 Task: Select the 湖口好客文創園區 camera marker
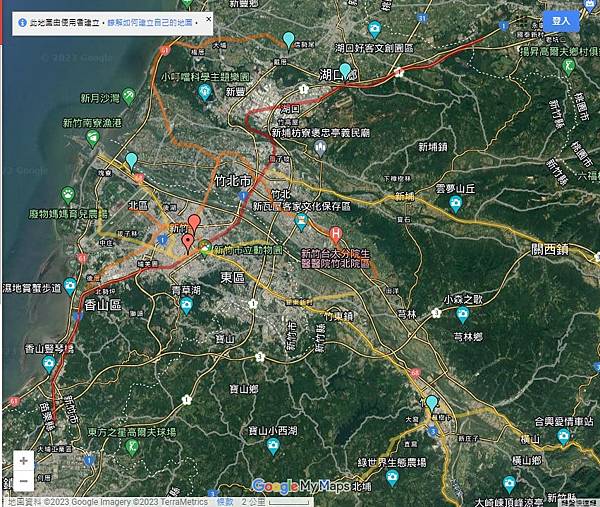[374, 29]
